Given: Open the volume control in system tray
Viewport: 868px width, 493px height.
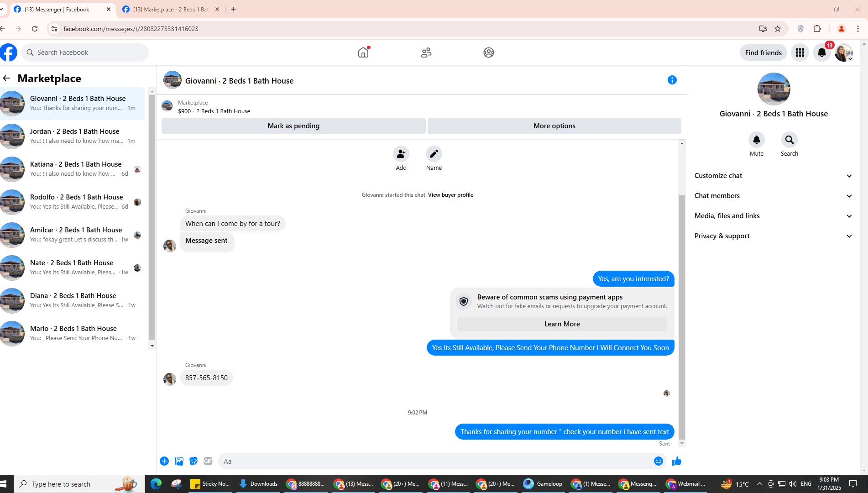Looking at the screenshot, I should [x=793, y=484].
